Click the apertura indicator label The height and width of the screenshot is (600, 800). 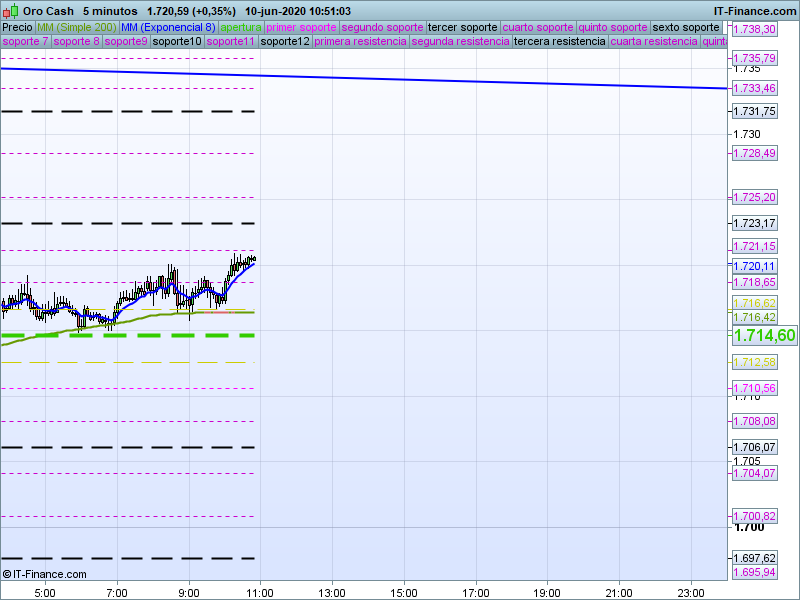241,28
